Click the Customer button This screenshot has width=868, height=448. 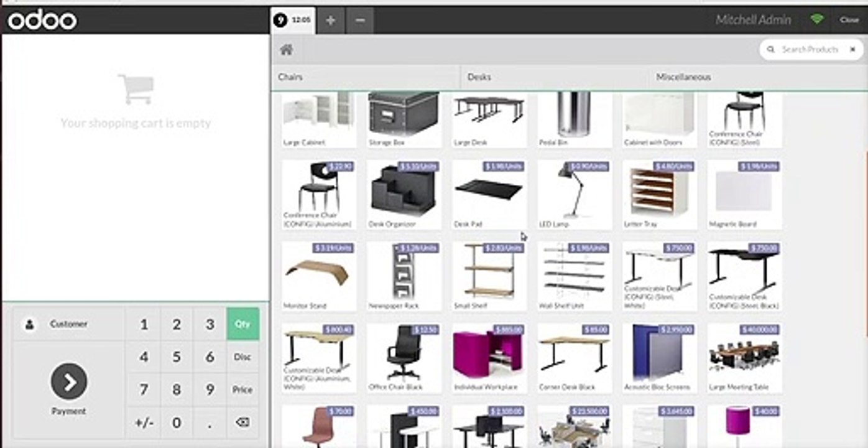pyautogui.click(x=69, y=324)
